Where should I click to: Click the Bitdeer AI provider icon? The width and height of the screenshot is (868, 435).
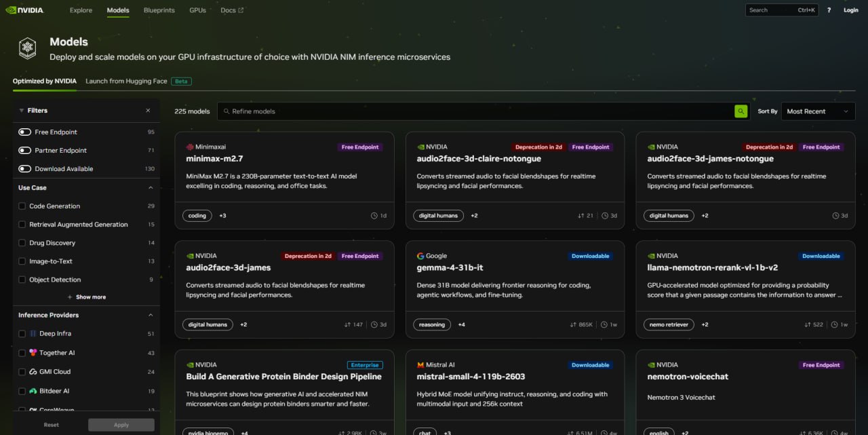(x=33, y=391)
